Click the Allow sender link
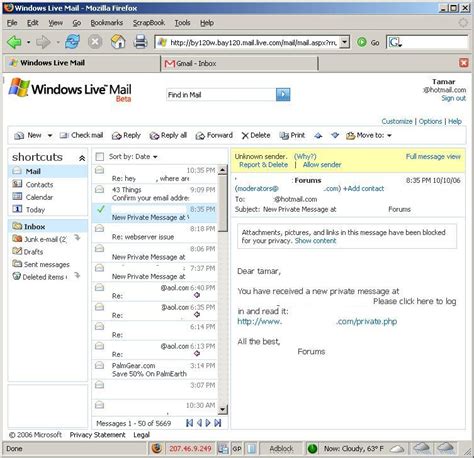Image resolution: width=474 pixels, height=458 pixels. 322,165
